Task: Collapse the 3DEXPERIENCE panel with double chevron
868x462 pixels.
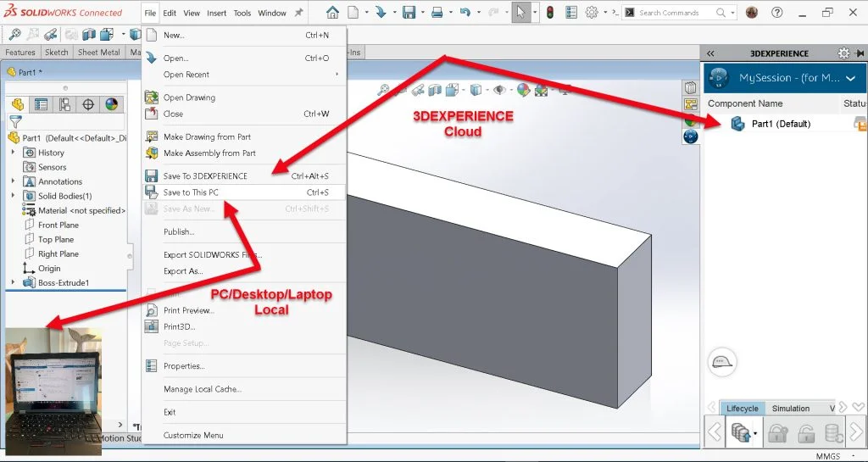Action: 710,53
